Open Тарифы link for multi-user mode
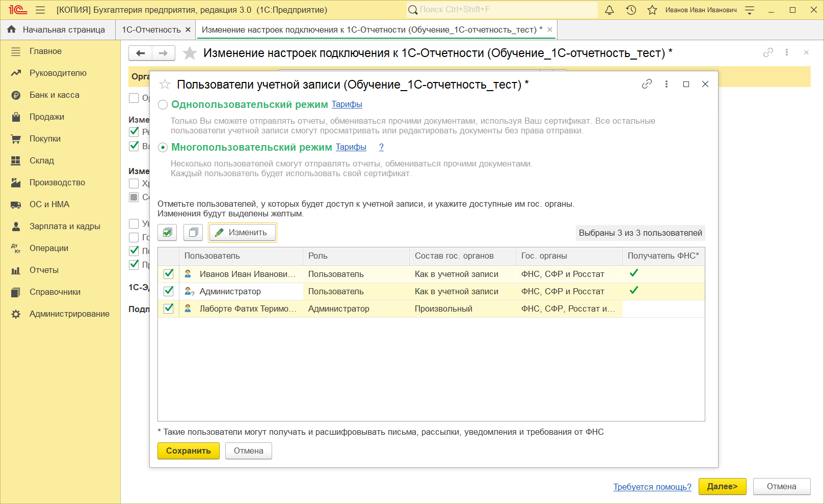The height and width of the screenshot is (504, 824). (351, 147)
